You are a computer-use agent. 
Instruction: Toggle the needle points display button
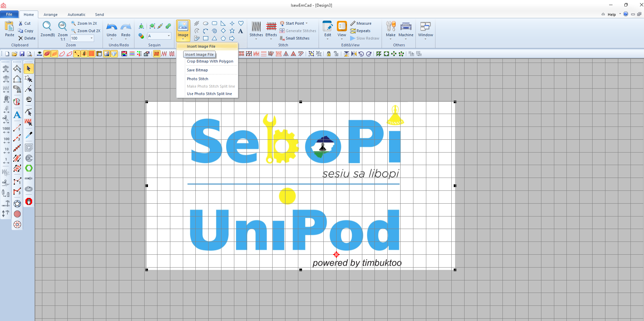click(x=84, y=54)
